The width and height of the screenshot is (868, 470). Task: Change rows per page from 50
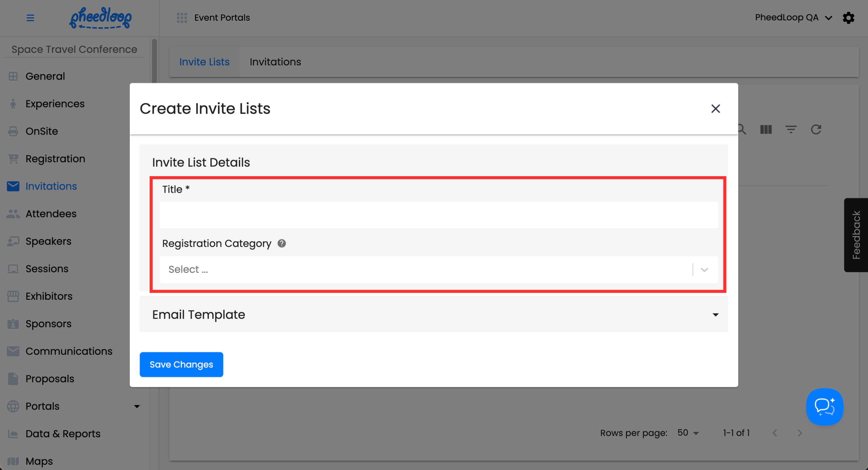(688, 433)
